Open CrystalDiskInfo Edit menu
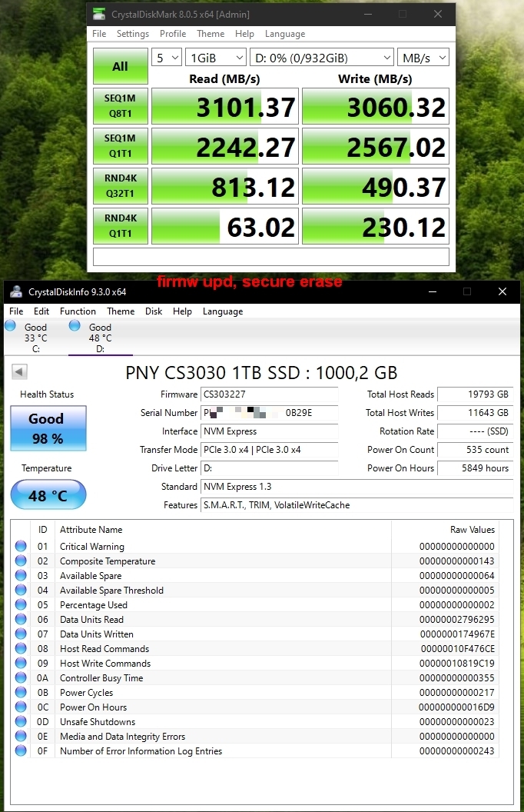 point(41,311)
